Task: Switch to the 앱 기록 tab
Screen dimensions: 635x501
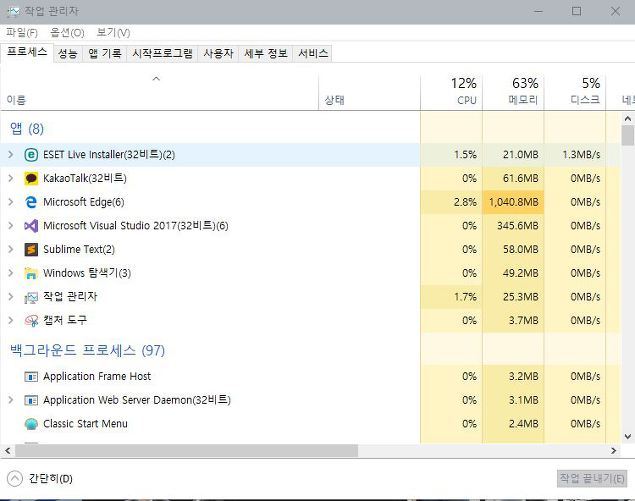Action: pyautogui.click(x=105, y=53)
